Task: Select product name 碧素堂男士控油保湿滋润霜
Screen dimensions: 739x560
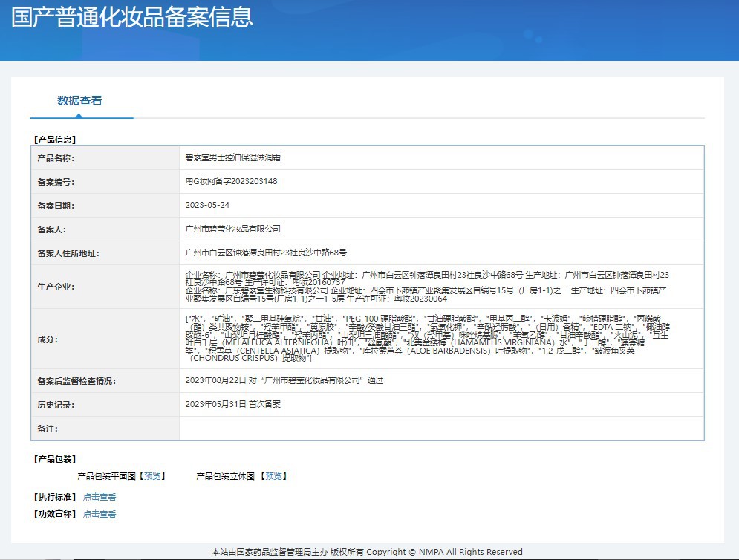Action: tap(232, 157)
